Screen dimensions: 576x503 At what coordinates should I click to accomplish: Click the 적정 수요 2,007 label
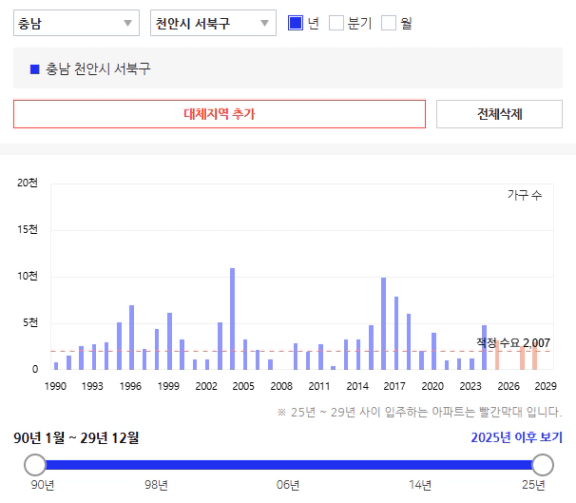[x=513, y=343]
